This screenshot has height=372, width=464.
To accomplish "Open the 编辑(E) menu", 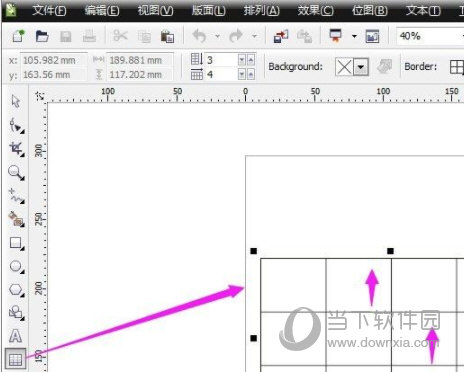I will click(x=102, y=11).
